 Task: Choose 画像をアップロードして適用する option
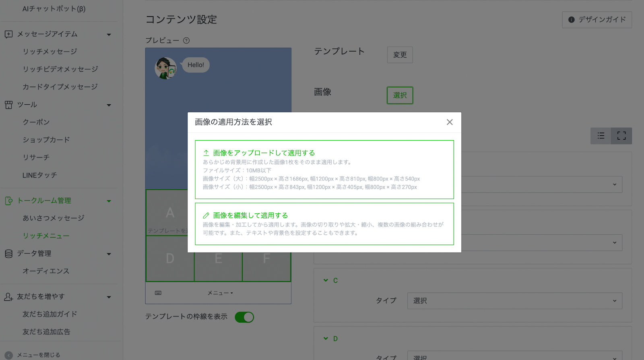click(x=324, y=169)
